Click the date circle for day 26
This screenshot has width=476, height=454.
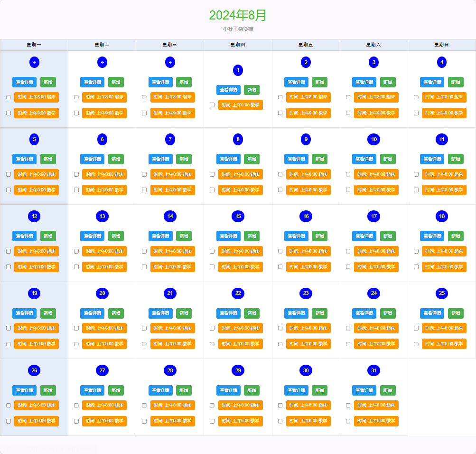[x=34, y=370]
